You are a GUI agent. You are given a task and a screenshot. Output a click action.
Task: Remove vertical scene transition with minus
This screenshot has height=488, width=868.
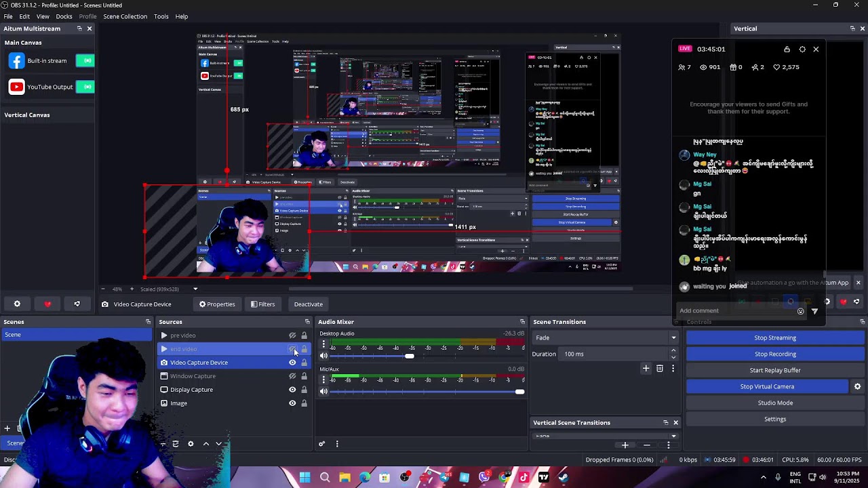pos(647,445)
